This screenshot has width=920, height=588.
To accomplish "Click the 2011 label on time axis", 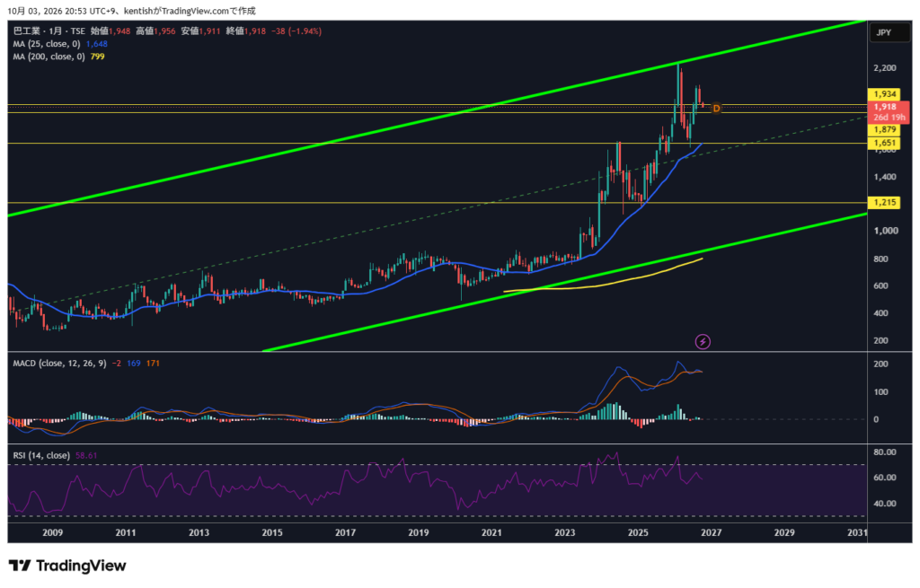I will pos(126,533).
